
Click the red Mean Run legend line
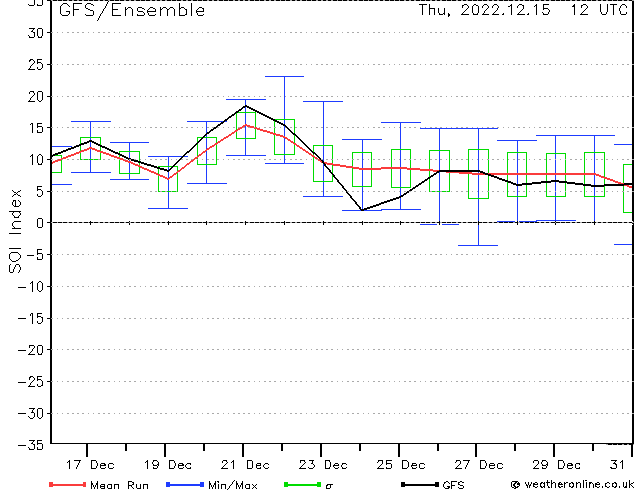[x=68, y=484]
